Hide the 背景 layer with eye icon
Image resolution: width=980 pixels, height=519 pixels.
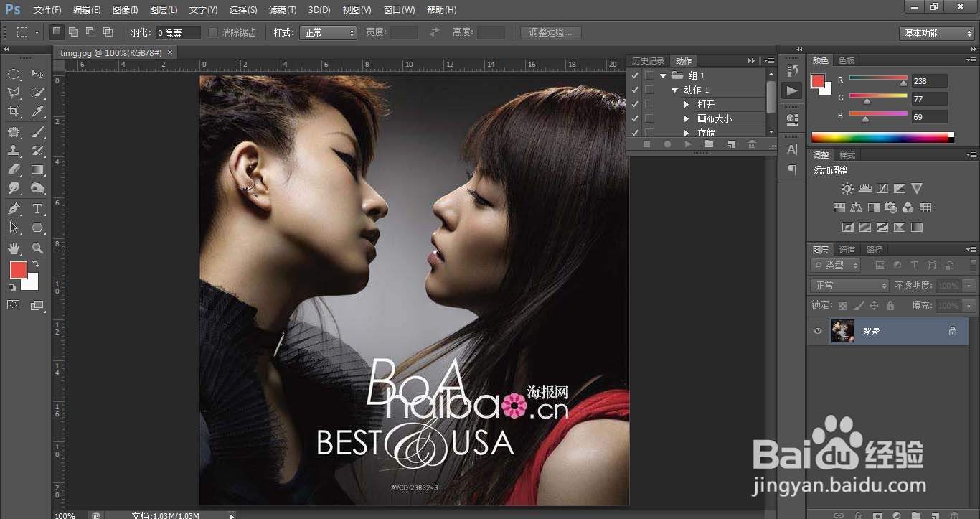(817, 331)
